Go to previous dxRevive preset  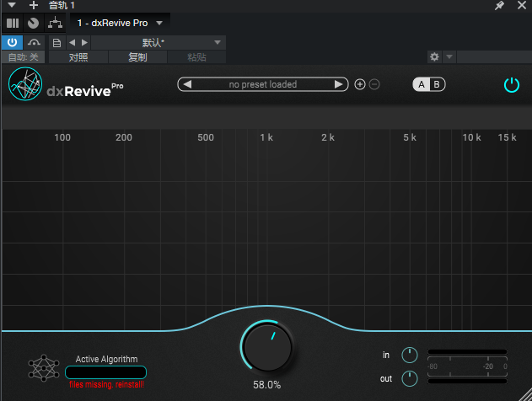coord(187,84)
